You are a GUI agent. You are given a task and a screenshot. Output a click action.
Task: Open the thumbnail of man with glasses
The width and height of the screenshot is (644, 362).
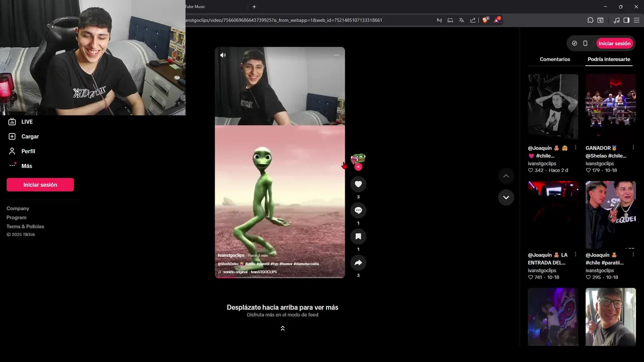click(x=611, y=317)
